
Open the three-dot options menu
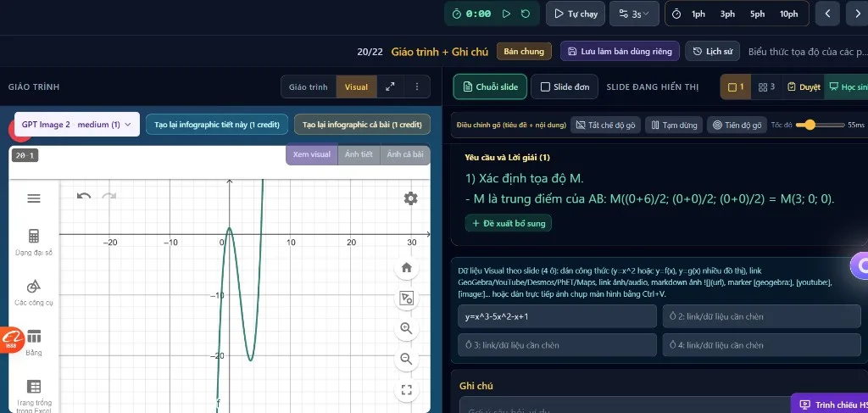click(x=417, y=87)
